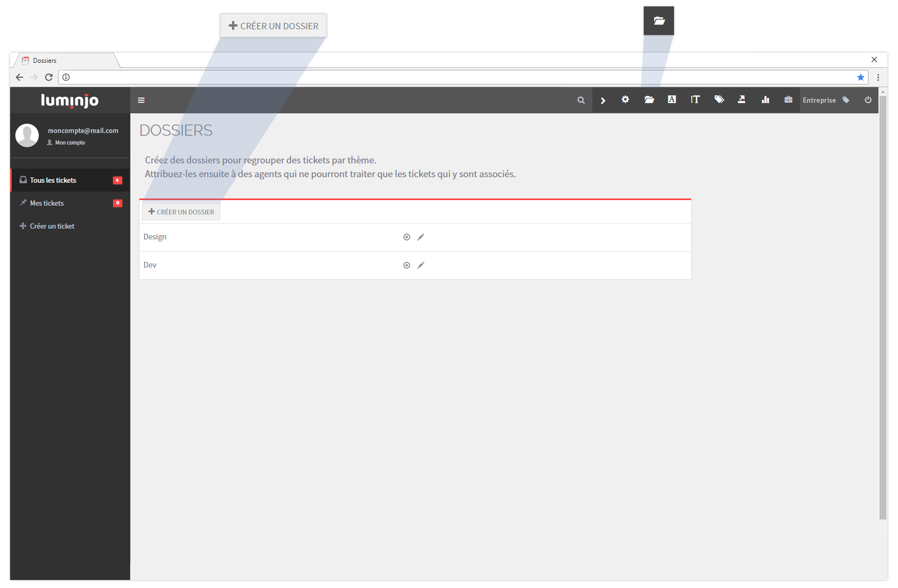This screenshot has height=588, width=898.
Task: Click Créer un dossier button above Design row
Action: [181, 212]
